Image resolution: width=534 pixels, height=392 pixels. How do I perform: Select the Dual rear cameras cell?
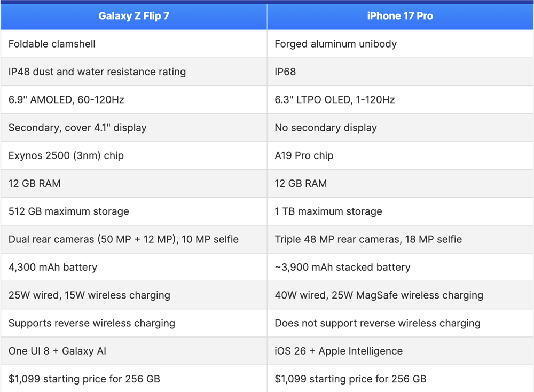123,239
